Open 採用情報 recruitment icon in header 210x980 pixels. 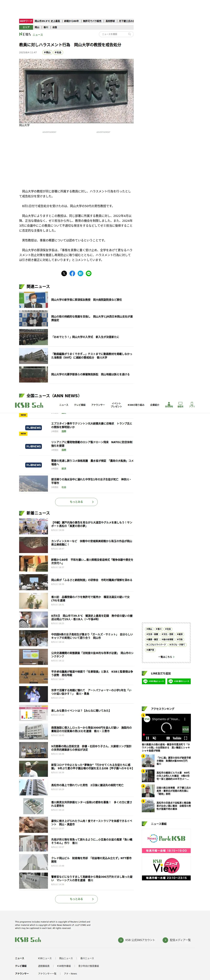[x=169, y=405]
